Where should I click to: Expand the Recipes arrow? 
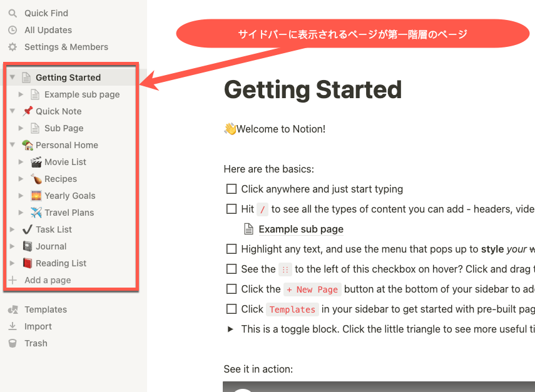[x=21, y=179]
